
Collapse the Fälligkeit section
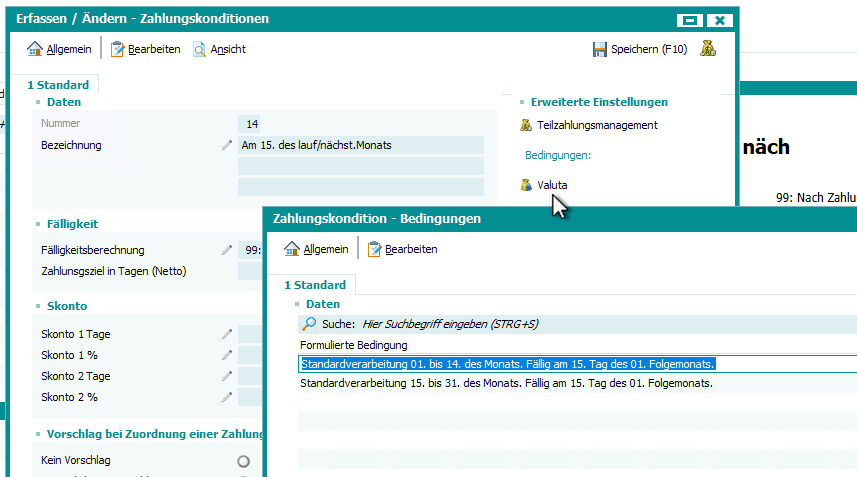(38, 224)
